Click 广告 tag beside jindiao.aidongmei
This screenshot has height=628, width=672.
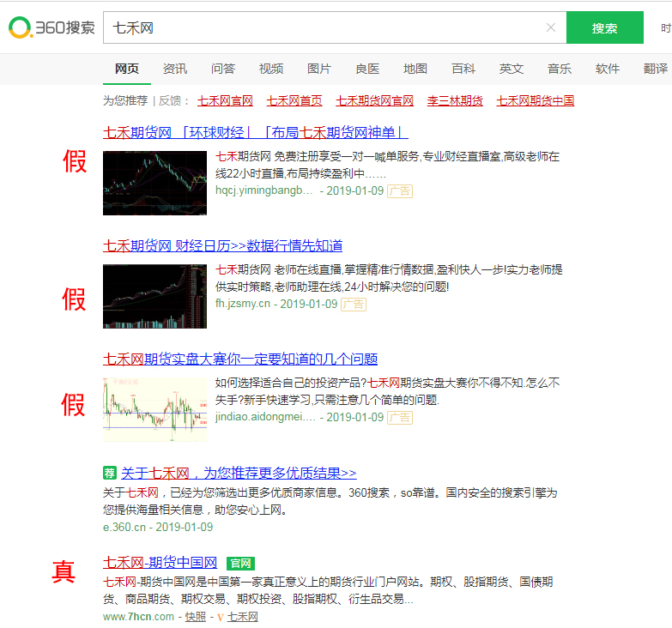[x=400, y=418]
